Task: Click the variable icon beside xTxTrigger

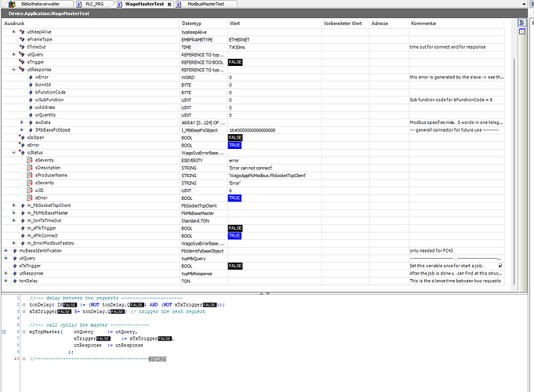Action: (15, 266)
